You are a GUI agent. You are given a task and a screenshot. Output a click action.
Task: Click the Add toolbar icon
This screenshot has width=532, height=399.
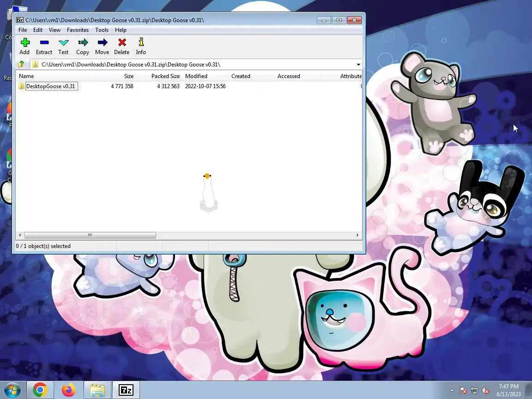coord(24,46)
